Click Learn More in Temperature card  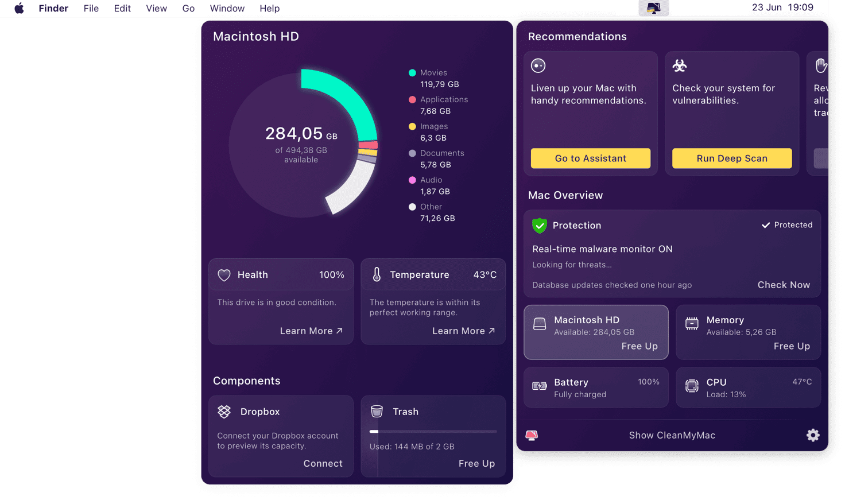(463, 331)
